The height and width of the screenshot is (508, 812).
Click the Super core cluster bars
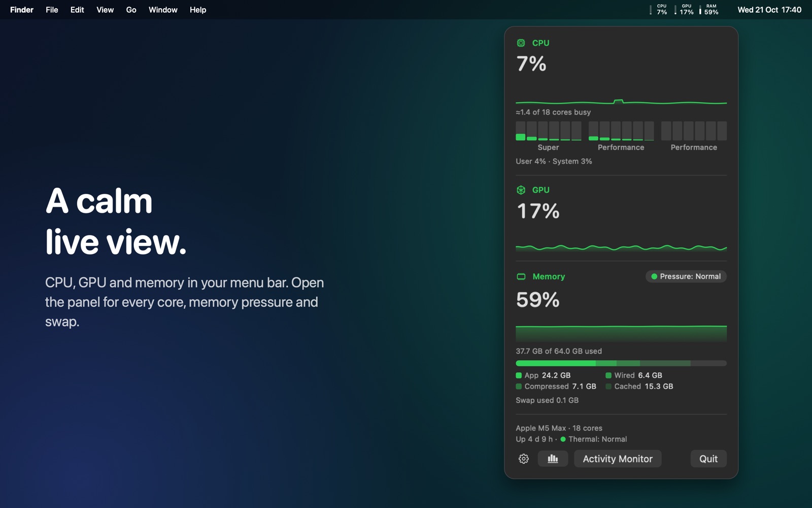coord(549,131)
